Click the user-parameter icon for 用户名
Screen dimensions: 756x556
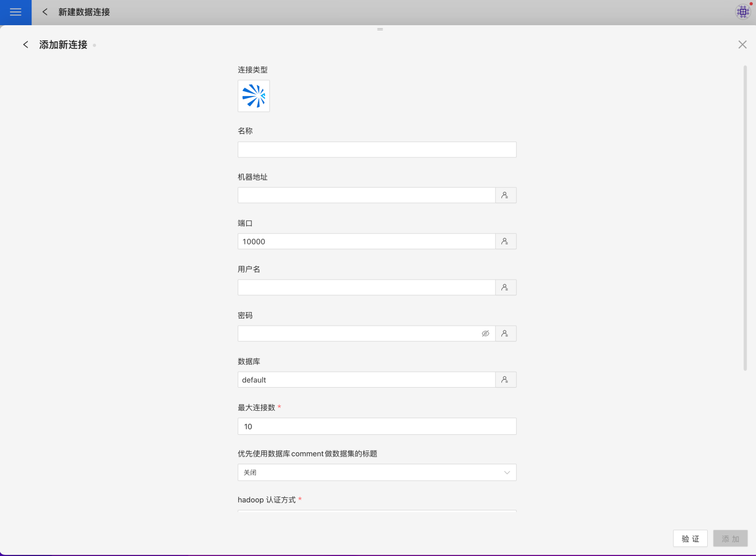pyautogui.click(x=505, y=287)
